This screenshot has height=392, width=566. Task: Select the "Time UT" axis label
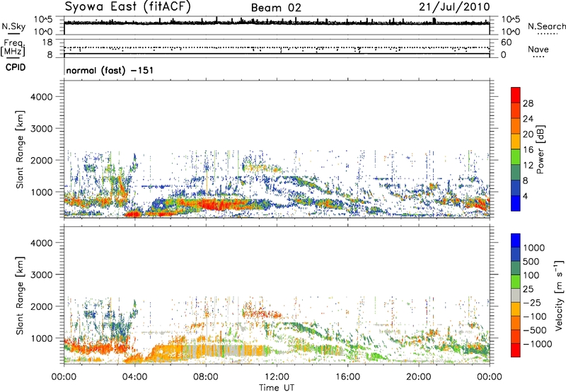click(x=277, y=388)
